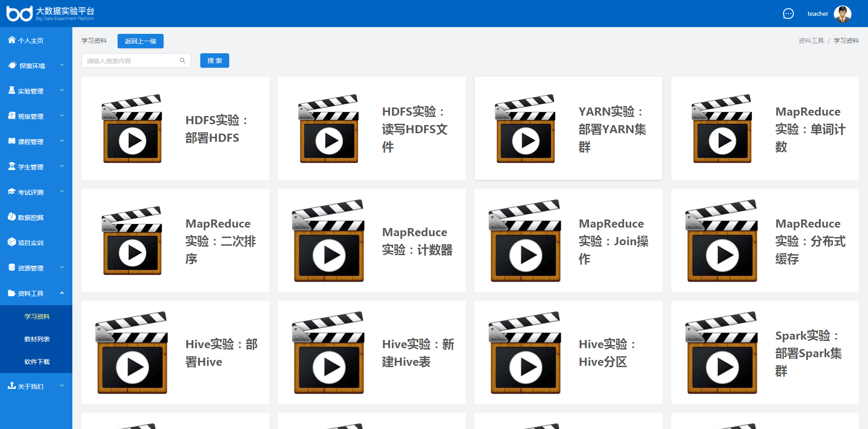This screenshot has width=868, height=429.
Task: Click the home icon beside 个人主页
Action: coord(12,40)
